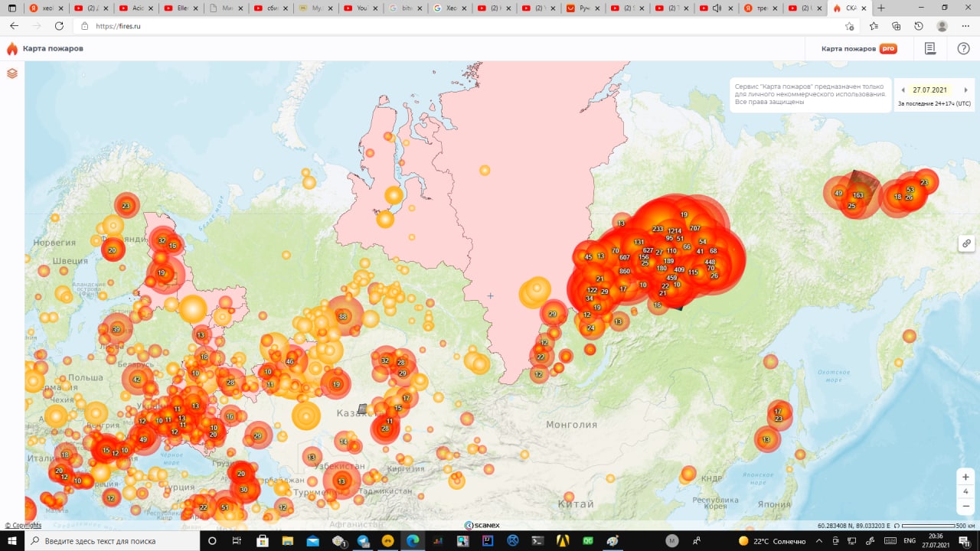
Task: Switch to the first Yandex tab
Action: [45, 8]
